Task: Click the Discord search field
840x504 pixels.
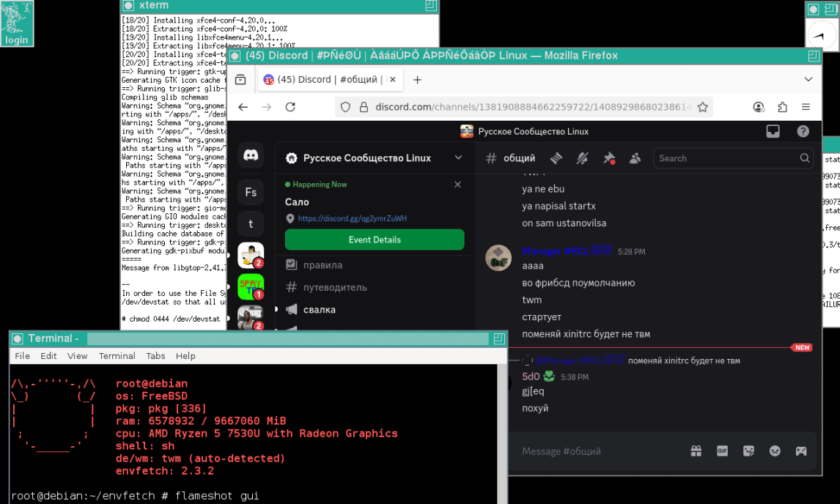Action: point(733,158)
